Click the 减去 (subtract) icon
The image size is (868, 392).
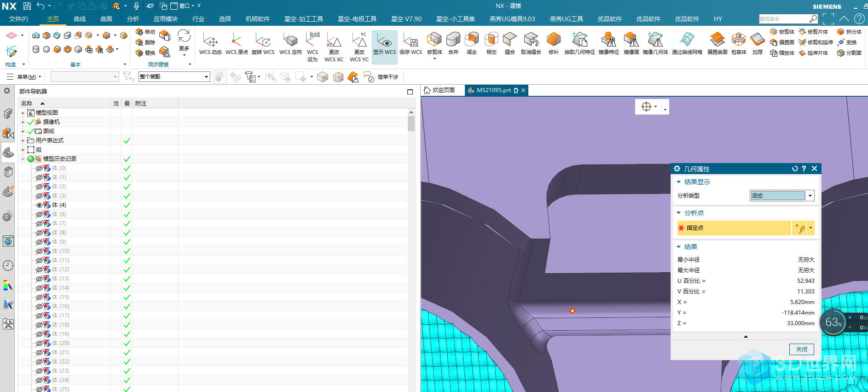(472, 44)
